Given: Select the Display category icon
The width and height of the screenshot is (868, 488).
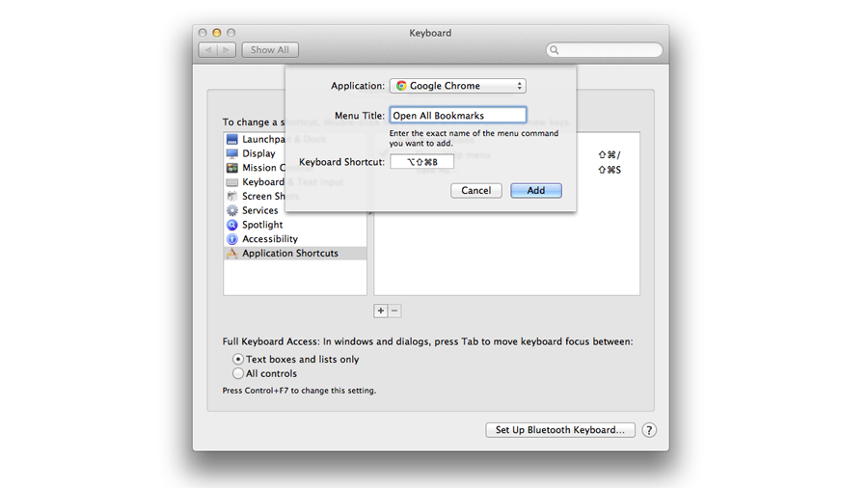Looking at the screenshot, I should 231,153.
